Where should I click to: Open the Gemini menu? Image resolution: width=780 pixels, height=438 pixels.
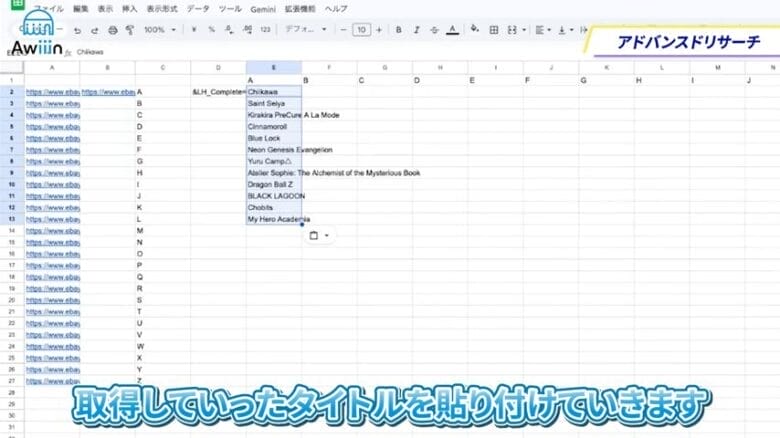tap(263, 9)
